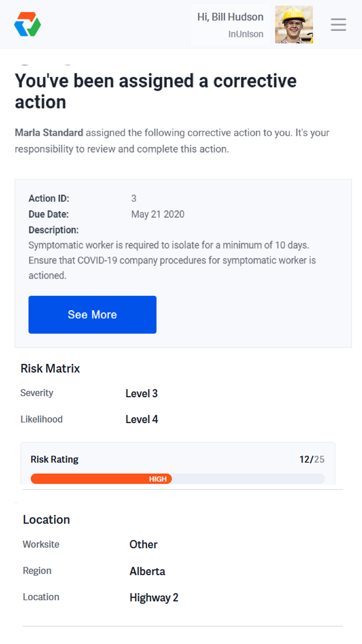Click the Action ID number 3
The width and height of the screenshot is (362, 644).
pos(134,199)
